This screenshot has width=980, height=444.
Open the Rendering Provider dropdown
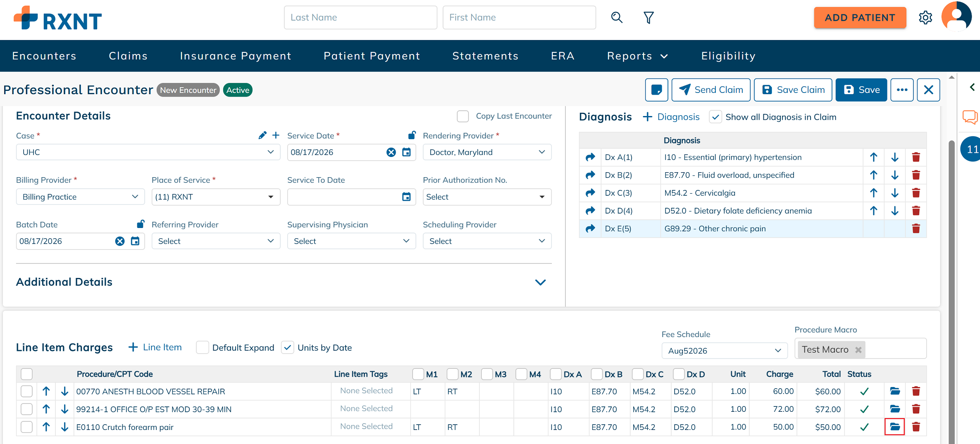pyautogui.click(x=487, y=152)
